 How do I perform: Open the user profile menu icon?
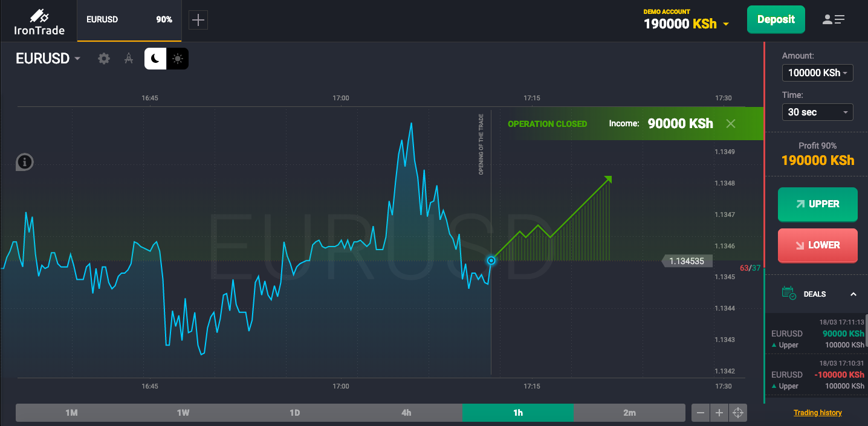click(x=833, y=19)
